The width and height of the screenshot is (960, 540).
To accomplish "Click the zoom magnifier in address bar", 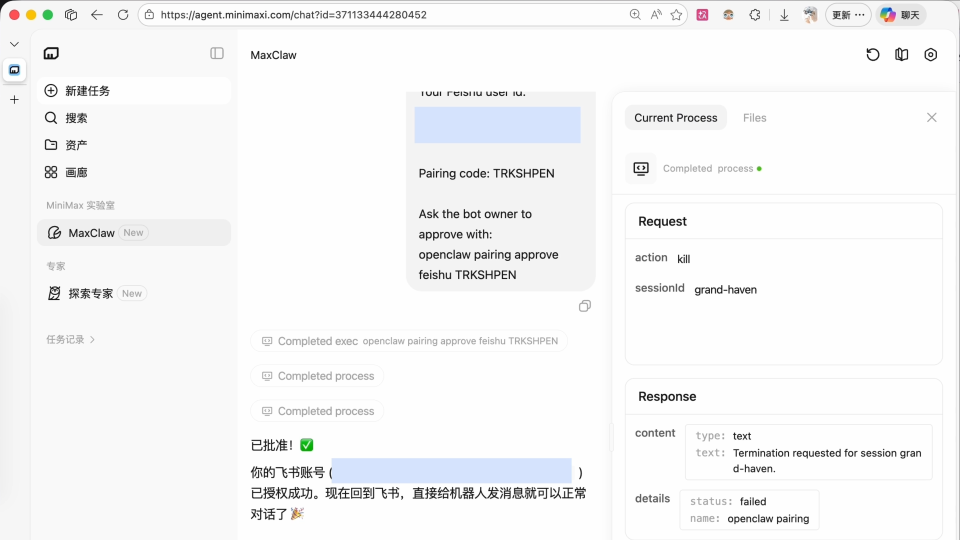I will (635, 15).
